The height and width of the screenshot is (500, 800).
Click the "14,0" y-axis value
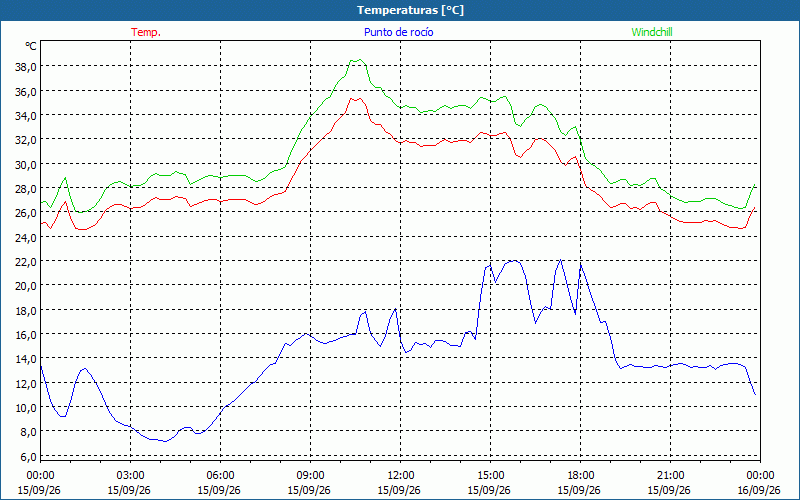(x=26, y=359)
